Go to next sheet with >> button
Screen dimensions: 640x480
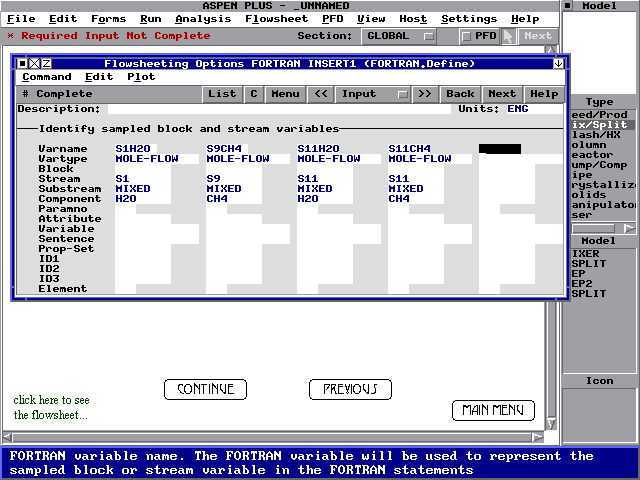point(425,94)
